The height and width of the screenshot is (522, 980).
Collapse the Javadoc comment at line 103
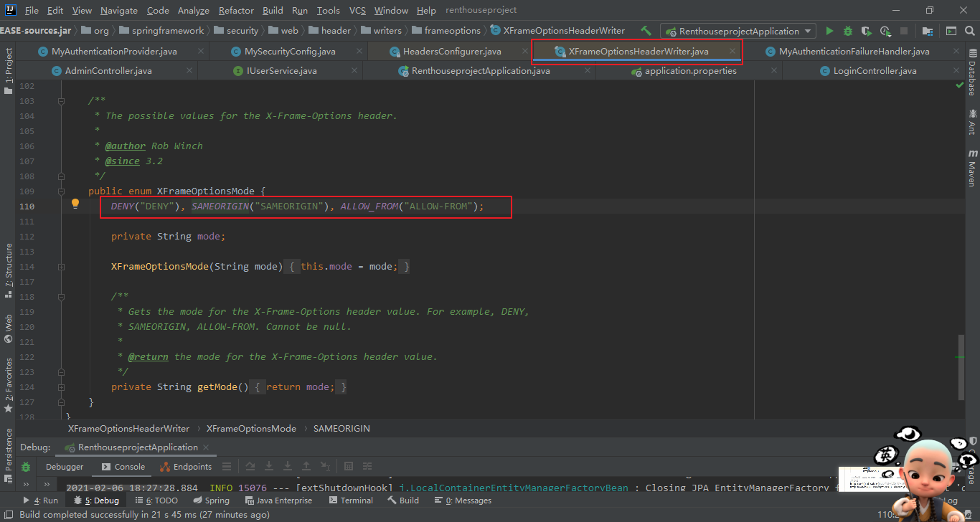tap(61, 100)
